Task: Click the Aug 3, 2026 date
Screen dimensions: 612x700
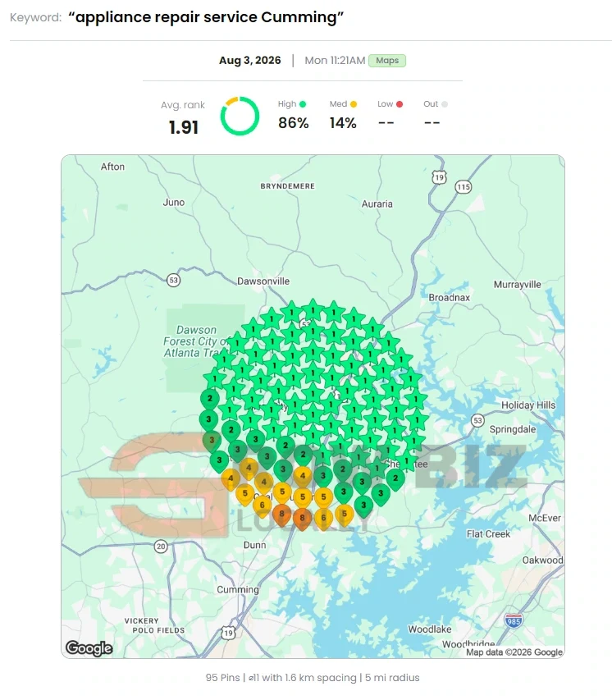Action: pos(250,60)
